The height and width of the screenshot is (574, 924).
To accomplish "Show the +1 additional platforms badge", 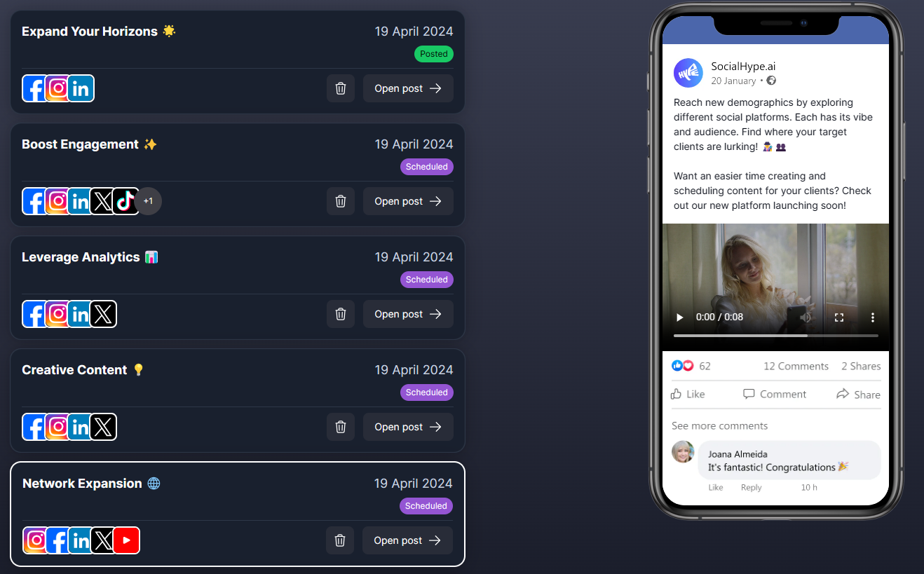I will [x=148, y=201].
